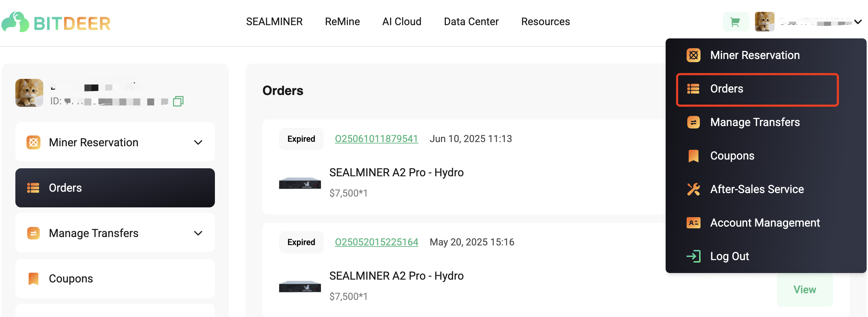Screen dimensions: 868x317
Task: Copy the user ID with copy icon
Action: click(x=178, y=101)
